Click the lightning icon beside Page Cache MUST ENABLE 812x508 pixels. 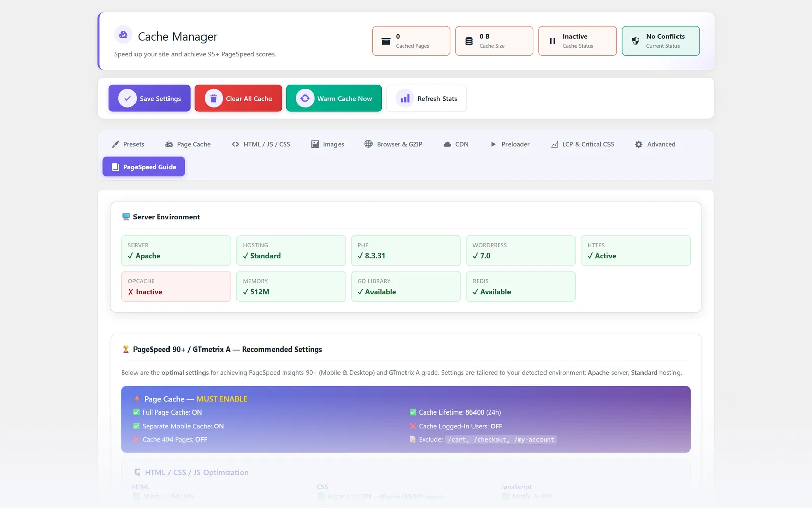(x=137, y=399)
